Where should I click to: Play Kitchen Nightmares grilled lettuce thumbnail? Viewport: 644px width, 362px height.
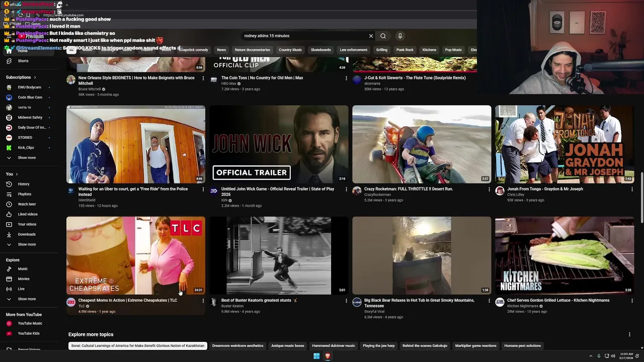click(x=565, y=255)
